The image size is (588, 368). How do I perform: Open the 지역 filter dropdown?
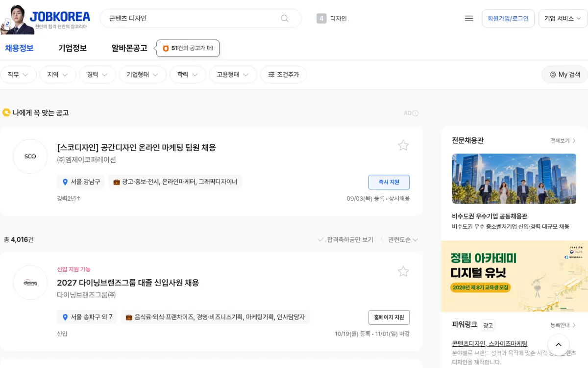(58, 75)
